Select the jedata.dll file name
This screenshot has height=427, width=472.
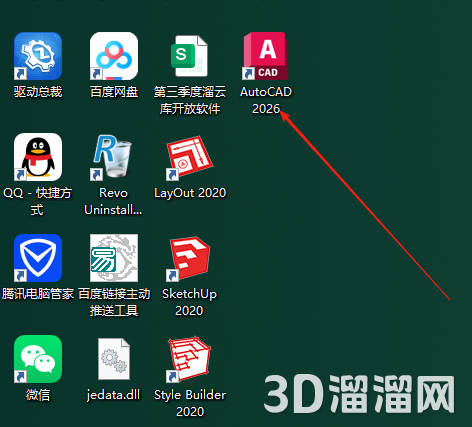click(113, 395)
